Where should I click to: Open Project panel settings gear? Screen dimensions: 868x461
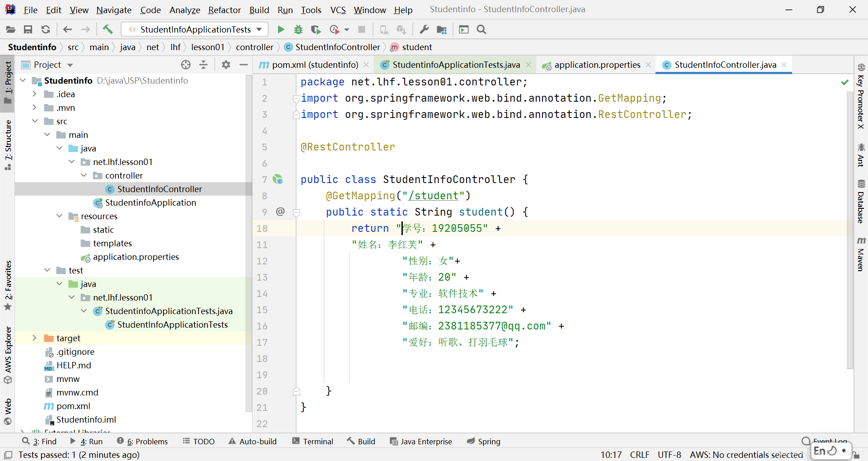tap(226, 65)
